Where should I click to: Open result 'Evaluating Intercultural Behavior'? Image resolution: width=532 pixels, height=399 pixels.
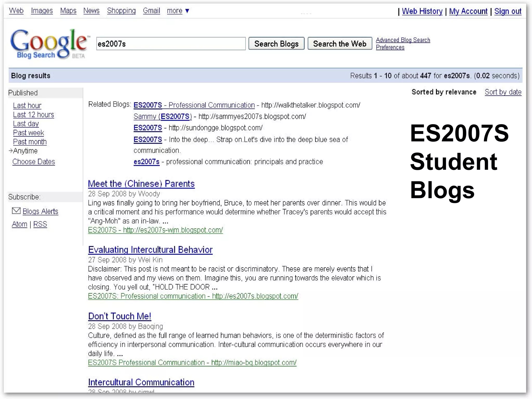[150, 250]
